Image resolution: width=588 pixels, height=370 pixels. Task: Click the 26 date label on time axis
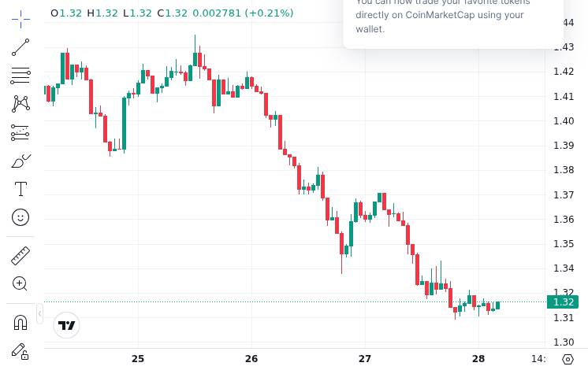pyautogui.click(x=251, y=359)
